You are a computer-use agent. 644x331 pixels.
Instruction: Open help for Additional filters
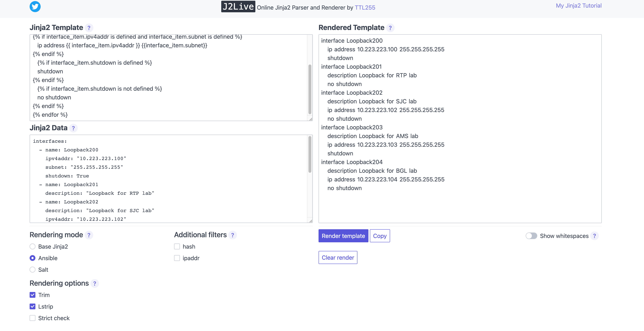(x=232, y=235)
